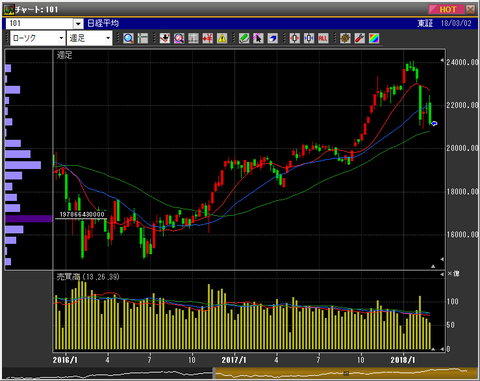Click the yellow warning triangle icon
Viewport: 480px width, 381px height.
point(222,38)
